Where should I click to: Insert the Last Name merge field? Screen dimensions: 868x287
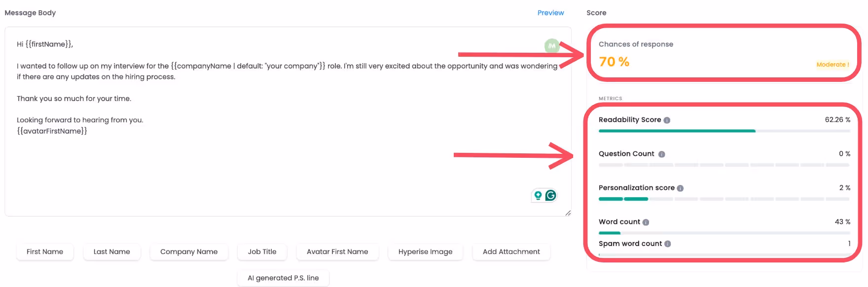coord(112,251)
